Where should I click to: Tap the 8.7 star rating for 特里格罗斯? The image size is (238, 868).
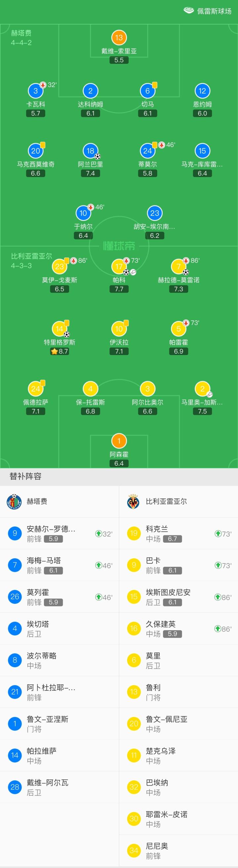(59, 351)
